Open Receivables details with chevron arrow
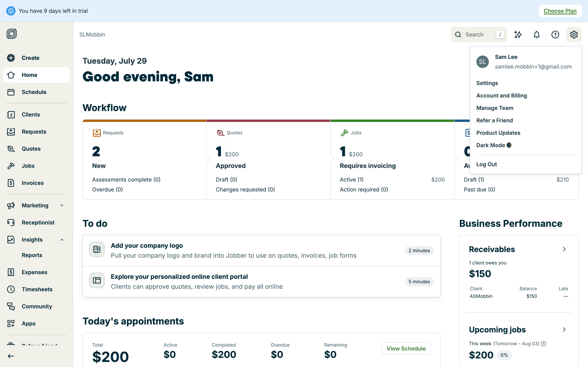The width and height of the screenshot is (588, 367). 564,249
